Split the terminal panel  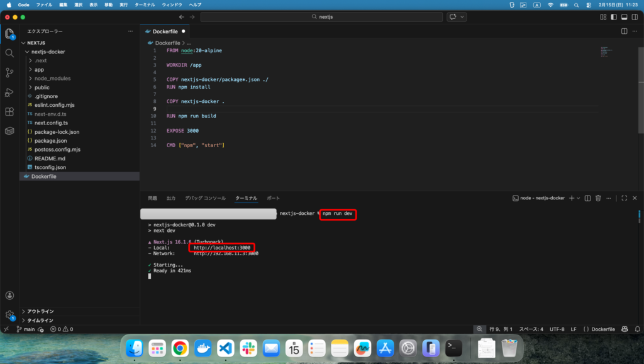(587, 198)
